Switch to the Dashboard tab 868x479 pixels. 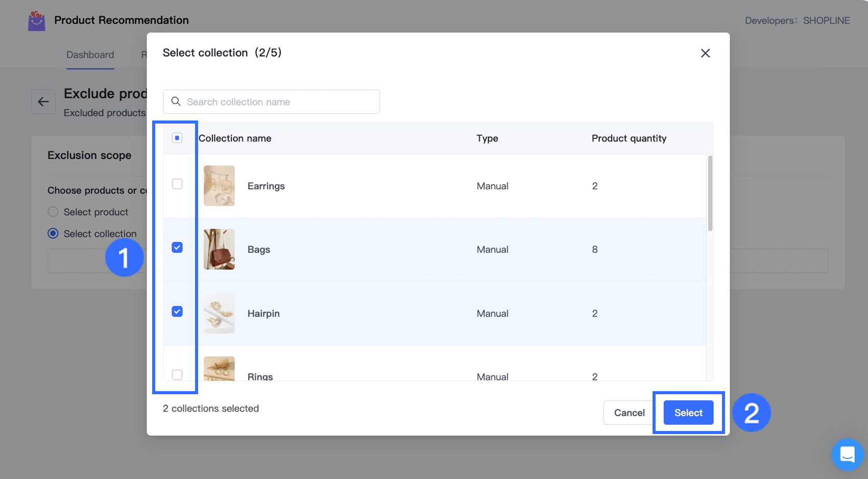point(90,55)
